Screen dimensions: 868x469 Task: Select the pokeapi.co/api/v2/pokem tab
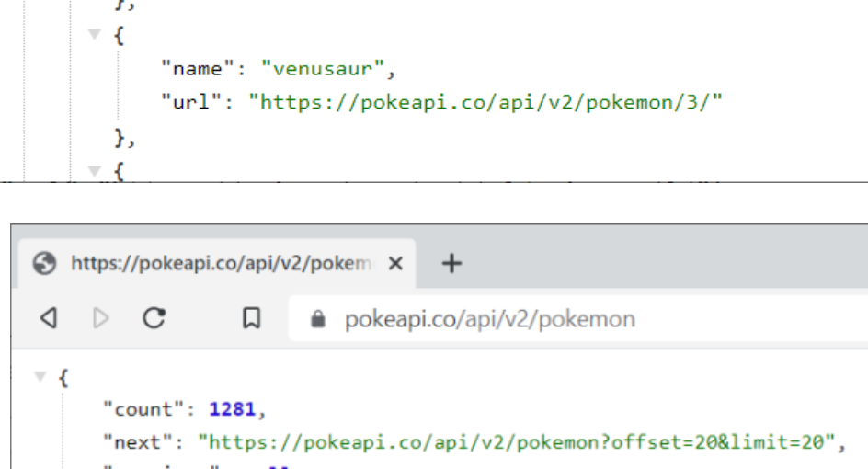pos(217,264)
